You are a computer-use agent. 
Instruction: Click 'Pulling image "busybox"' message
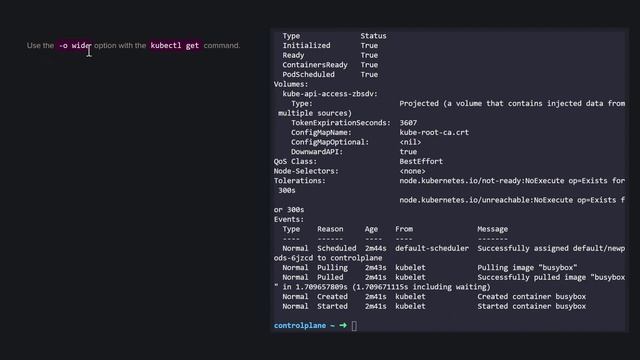(527, 267)
